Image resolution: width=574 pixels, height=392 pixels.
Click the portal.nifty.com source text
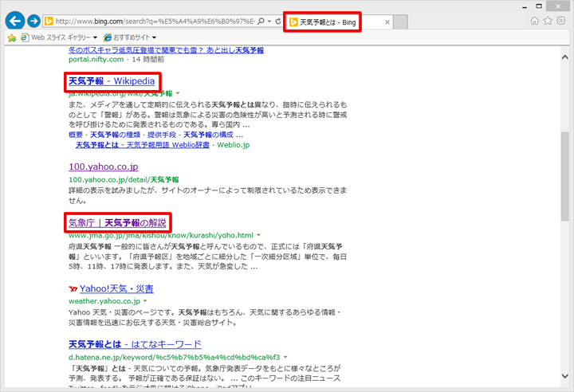(x=96, y=59)
